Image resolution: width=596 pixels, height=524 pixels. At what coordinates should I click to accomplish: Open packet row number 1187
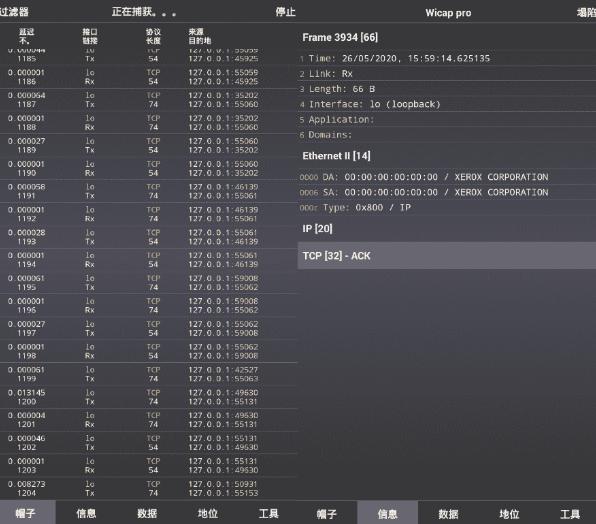[x=149, y=100]
